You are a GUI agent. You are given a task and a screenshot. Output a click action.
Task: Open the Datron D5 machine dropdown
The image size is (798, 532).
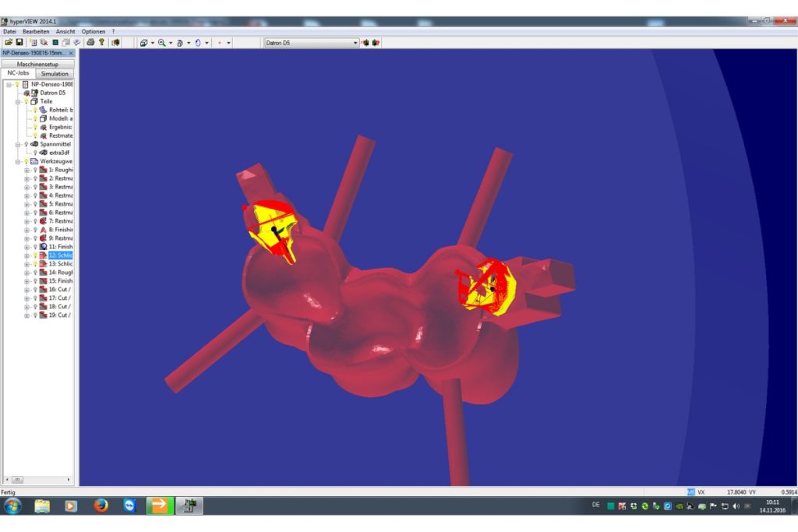click(355, 43)
